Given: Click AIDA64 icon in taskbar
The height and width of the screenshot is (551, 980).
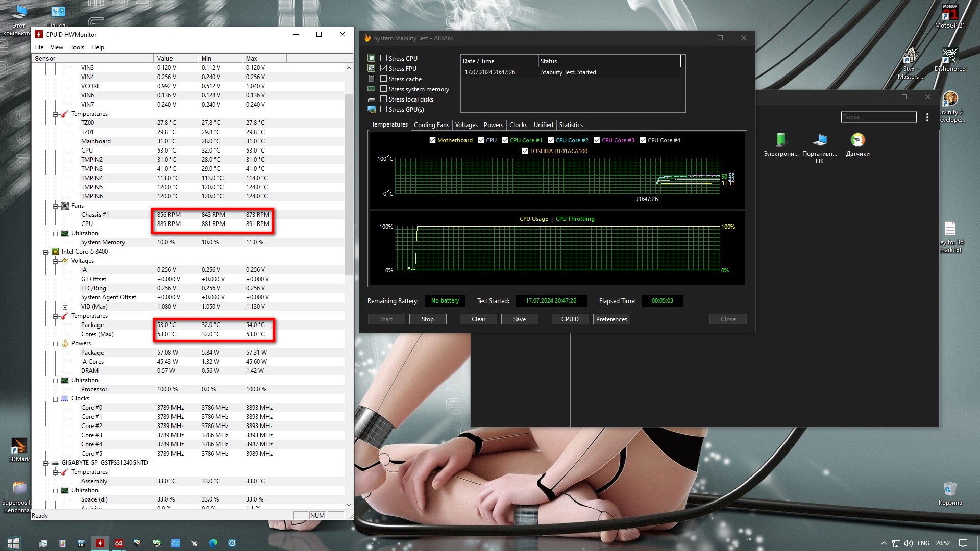Looking at the screenshot, I should (x=119, y=543).
